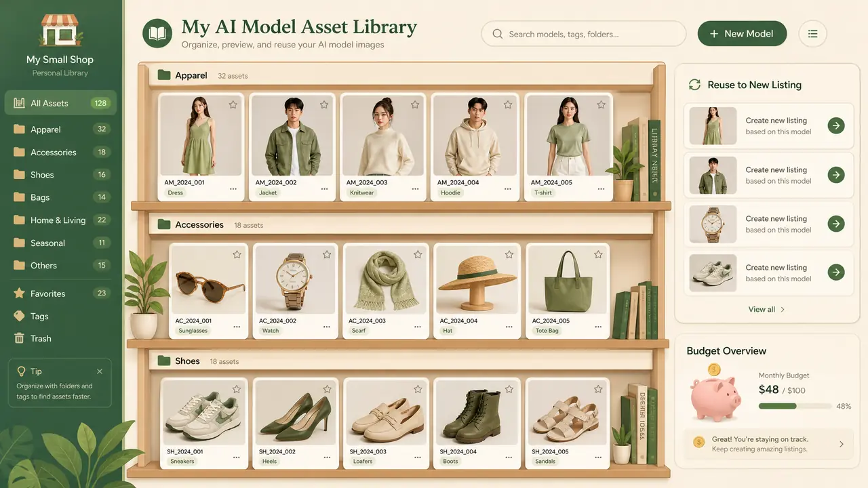This screenshot has width=868, height=488.
Task: Open more options for AC_2024_002
Action: [x=327, y=327]
